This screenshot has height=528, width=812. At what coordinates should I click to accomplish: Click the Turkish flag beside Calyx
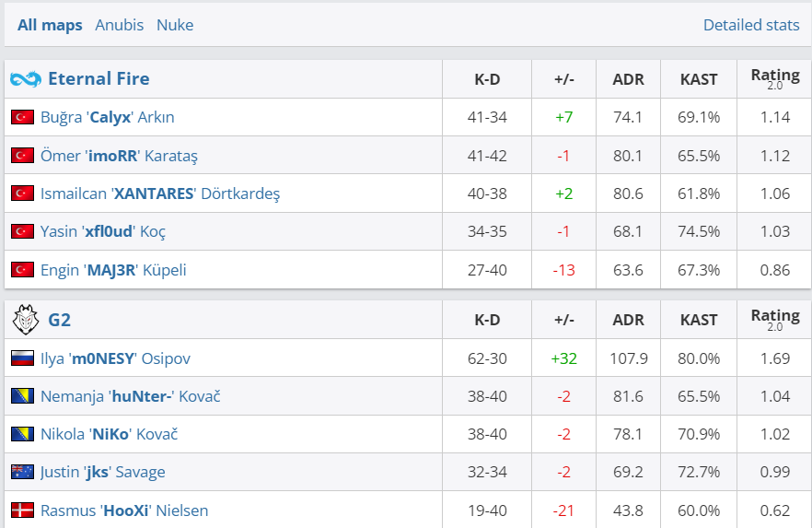[x=22, y=118]
